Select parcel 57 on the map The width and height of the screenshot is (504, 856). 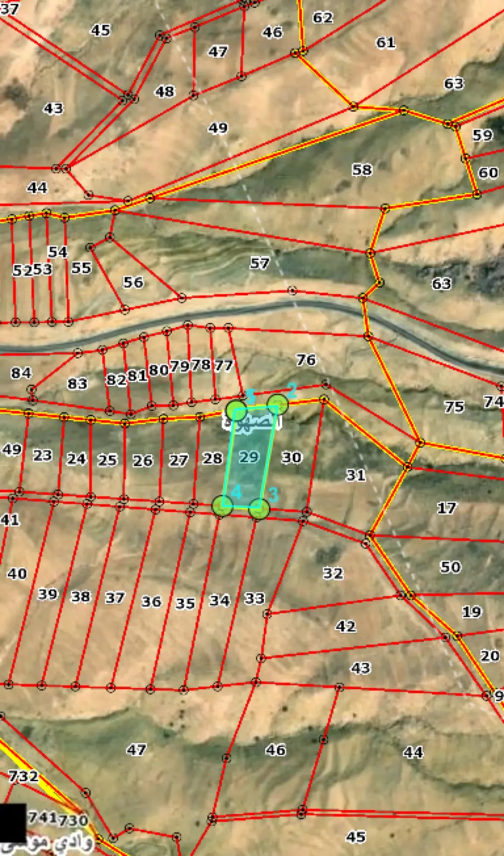click(259, 263)
